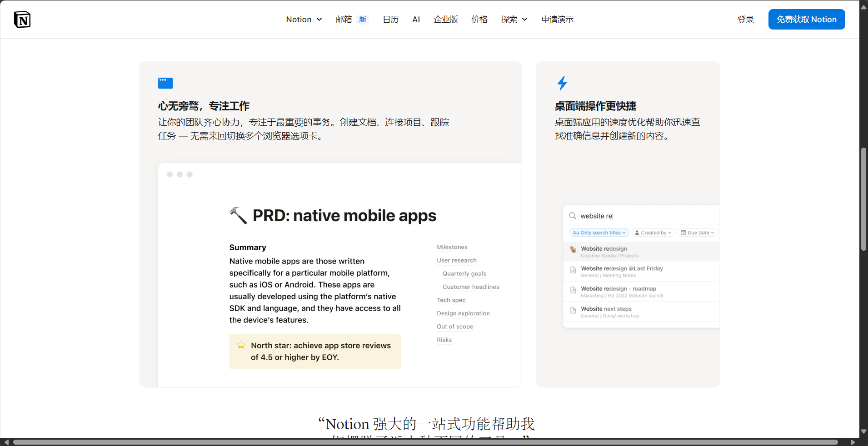Select Website redesign - roadmap result

point(641,292)
